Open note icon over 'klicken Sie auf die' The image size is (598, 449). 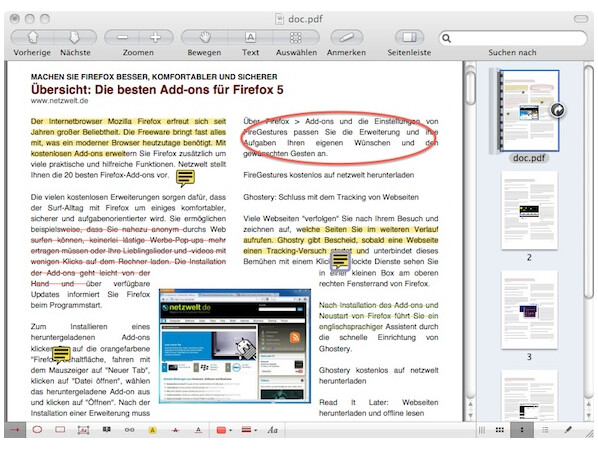(x=61, y=354)
